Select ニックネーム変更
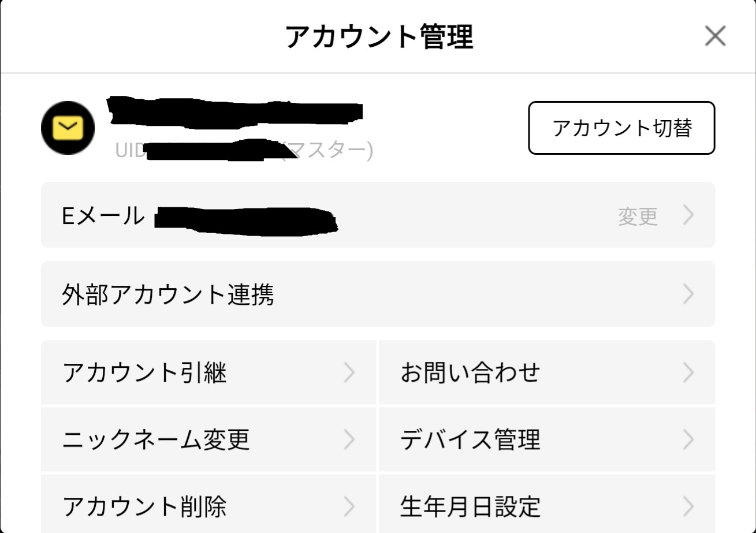756x533 pixels. pos(156,440)
